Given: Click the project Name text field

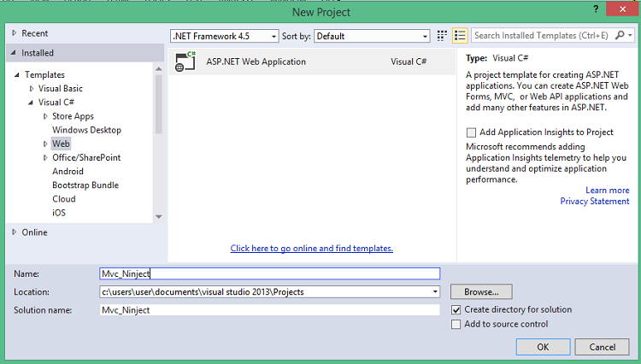Looking at the screenshot, I should (x=269, y=274).
